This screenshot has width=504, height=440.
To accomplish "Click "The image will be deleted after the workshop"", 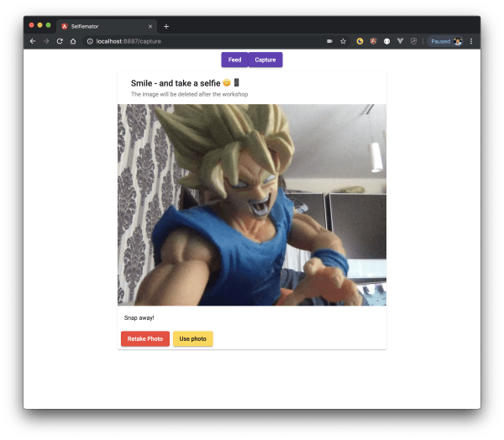I will click(189, 94).
